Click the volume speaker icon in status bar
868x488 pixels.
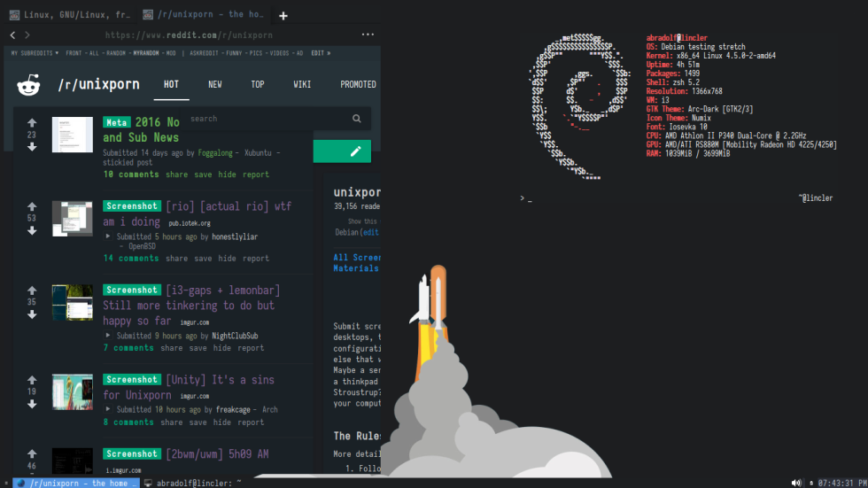(x=796, y=483)
